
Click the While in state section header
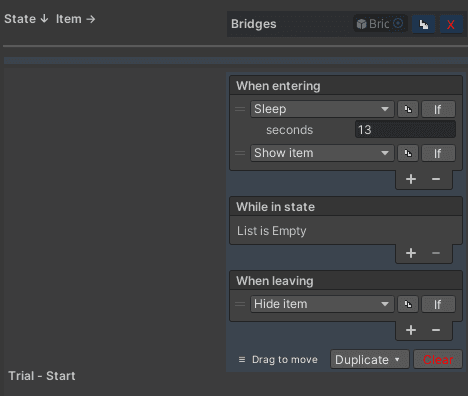click(346, 207)
